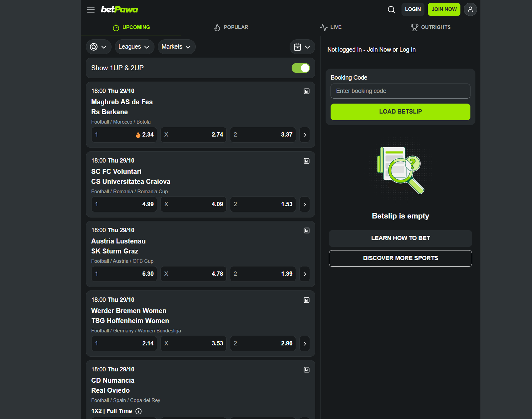The image size is (532, 419).
Task: Expand more markets for Maghreb AS de Fes
Action: [x=305, y=135]
